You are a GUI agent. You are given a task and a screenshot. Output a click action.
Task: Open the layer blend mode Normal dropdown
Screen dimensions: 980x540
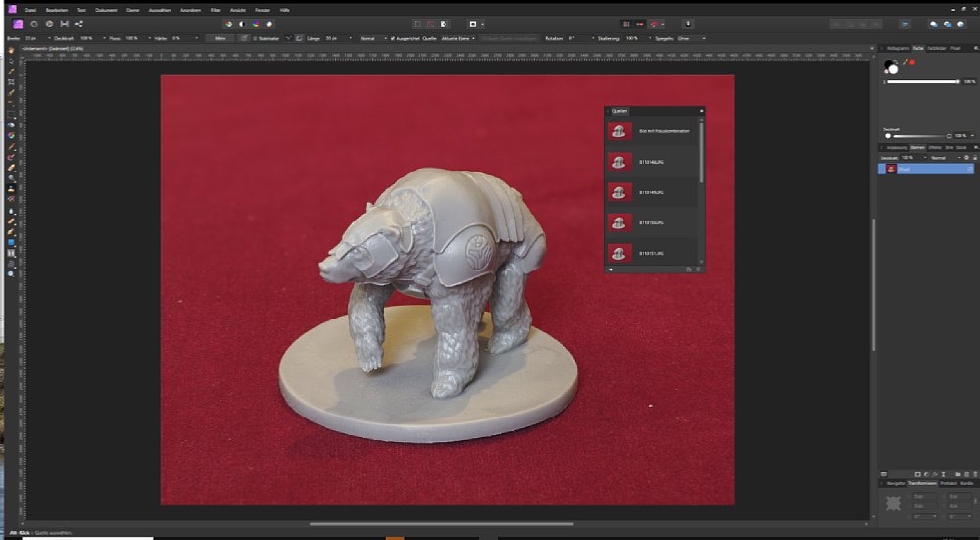[942, 157]
